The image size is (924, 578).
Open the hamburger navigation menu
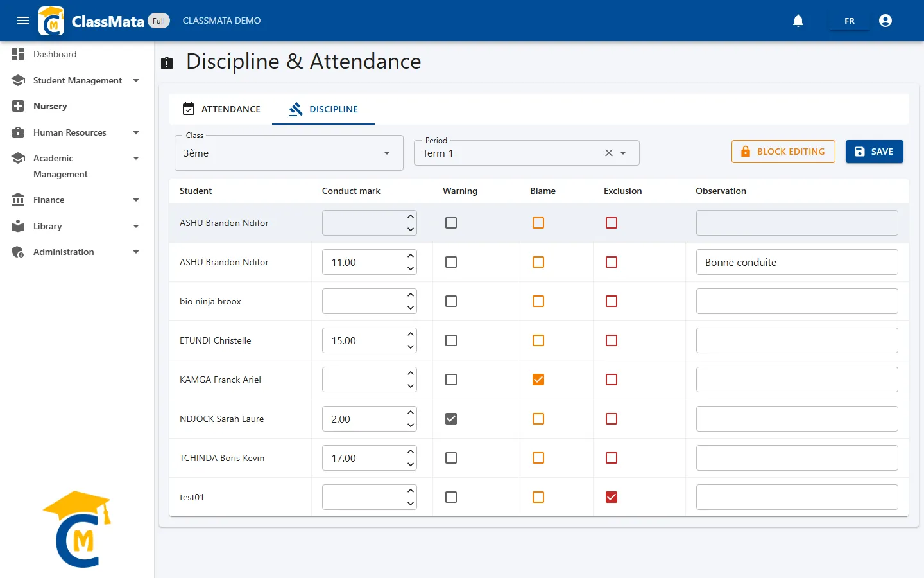(x=23, y=21)
